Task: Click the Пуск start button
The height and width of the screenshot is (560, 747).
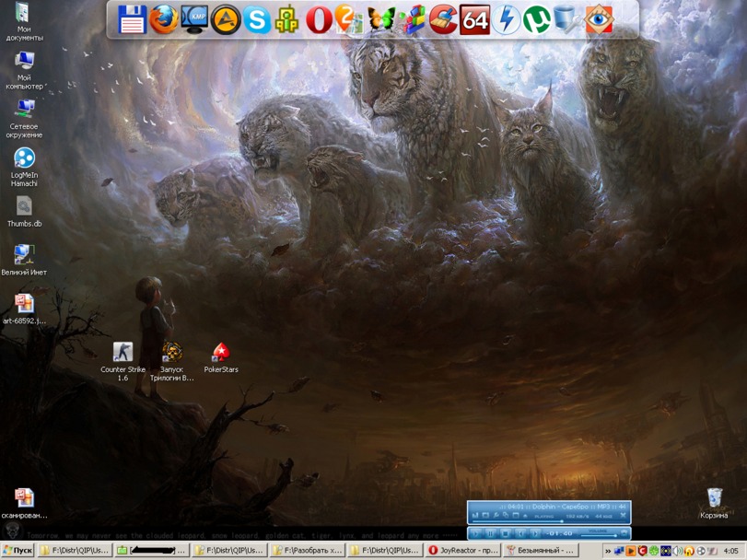Action: [x=18, y=551]
